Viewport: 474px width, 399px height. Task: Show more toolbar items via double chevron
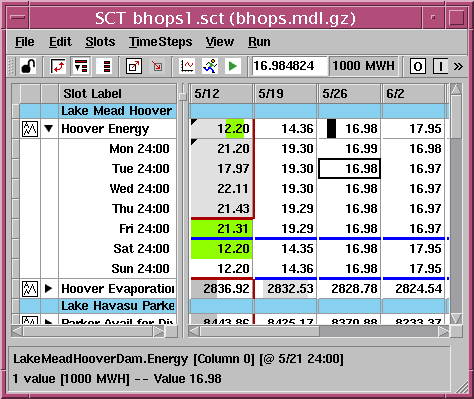click(458, 66)
